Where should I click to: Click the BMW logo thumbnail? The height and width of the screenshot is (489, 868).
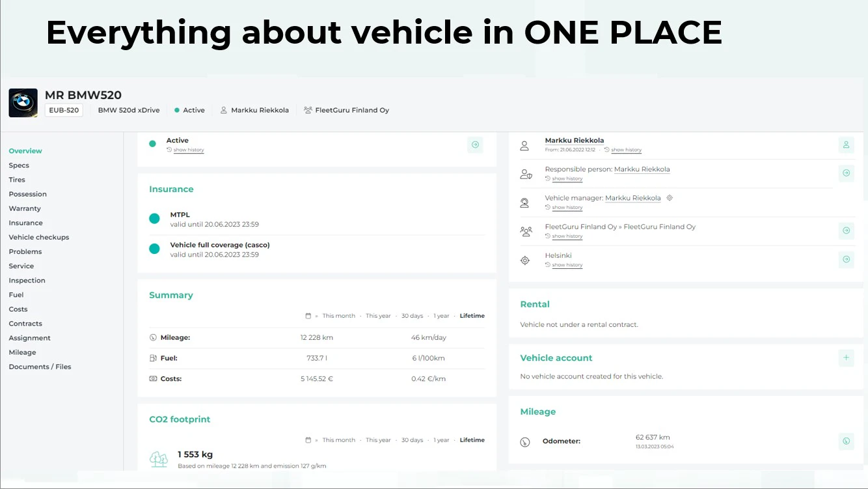[x=23, y=102]
